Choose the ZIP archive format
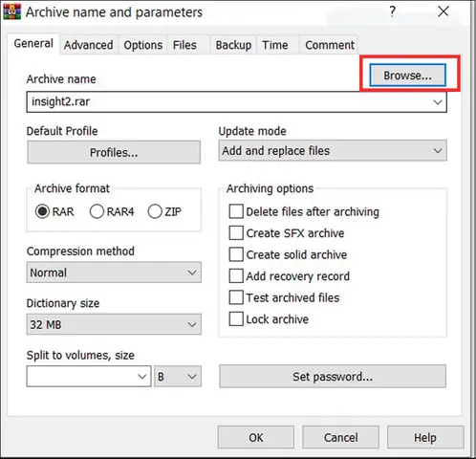This screenshot has height=459, width=476. click(164, 211)
